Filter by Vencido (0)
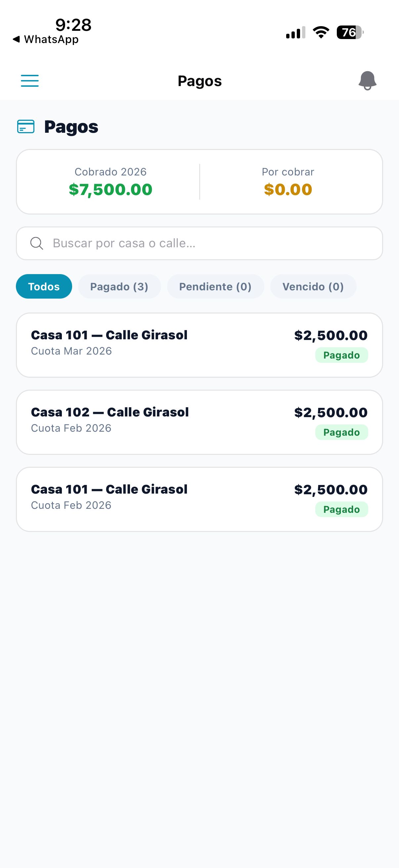 (313, 286)
